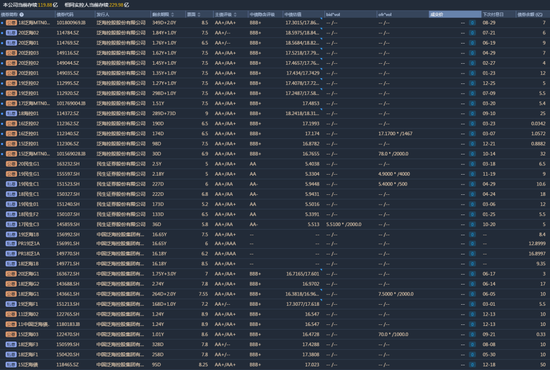Click the ofr quote 4.9000 * /4000
This screenshot has width=550, height=370.
pyautogui.click(x=394, y=174)
